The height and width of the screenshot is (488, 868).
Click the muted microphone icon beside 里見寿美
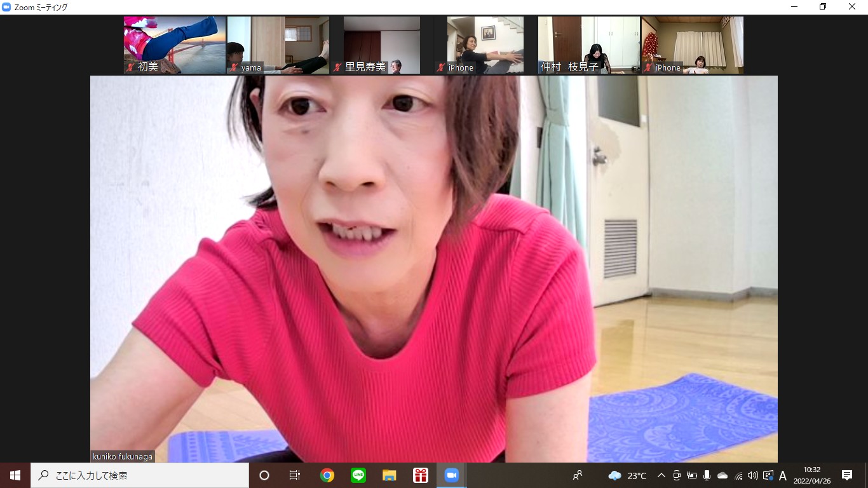coord(337,67)
